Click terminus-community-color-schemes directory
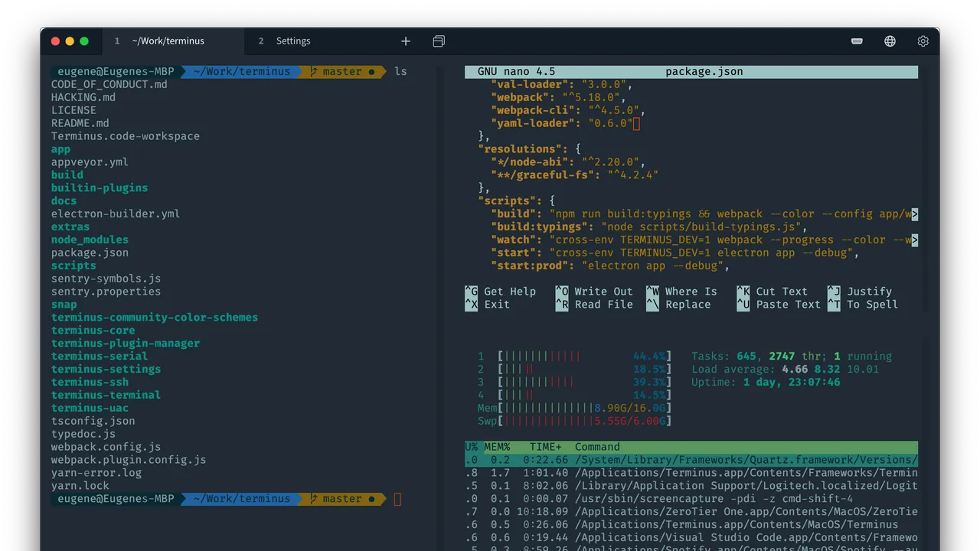This screenshot has height=551, width=980. click(x=155, y=318)
